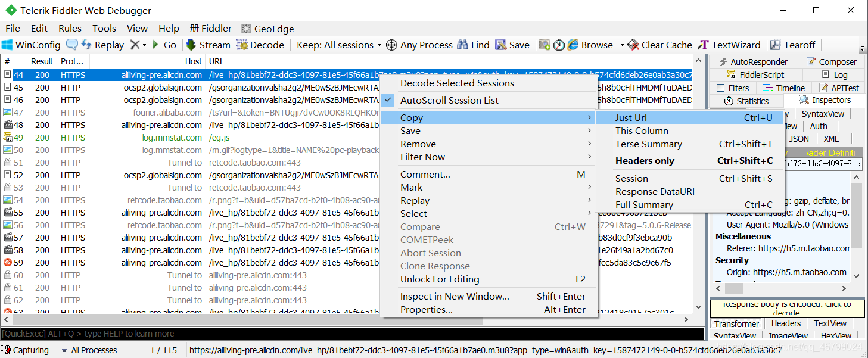
Task: Choose Headers only from Copy submenu
Action: click(689, 161)
